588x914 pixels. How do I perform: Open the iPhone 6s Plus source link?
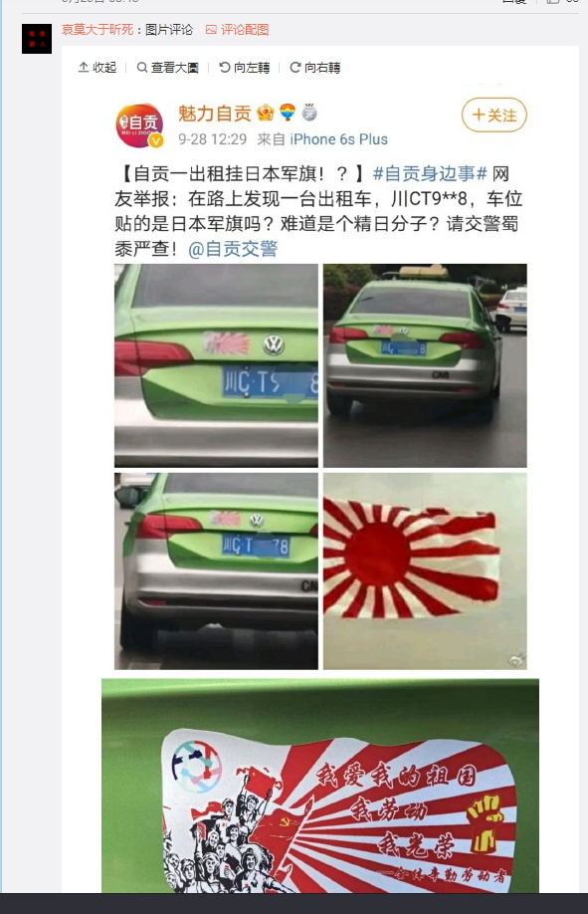click(x=338, y=139)
